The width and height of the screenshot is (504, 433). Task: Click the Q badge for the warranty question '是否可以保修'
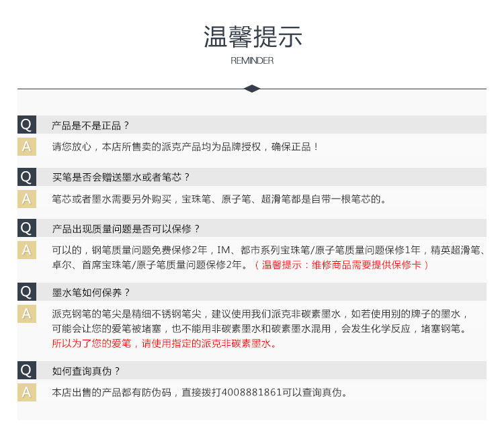click(26, 228)
